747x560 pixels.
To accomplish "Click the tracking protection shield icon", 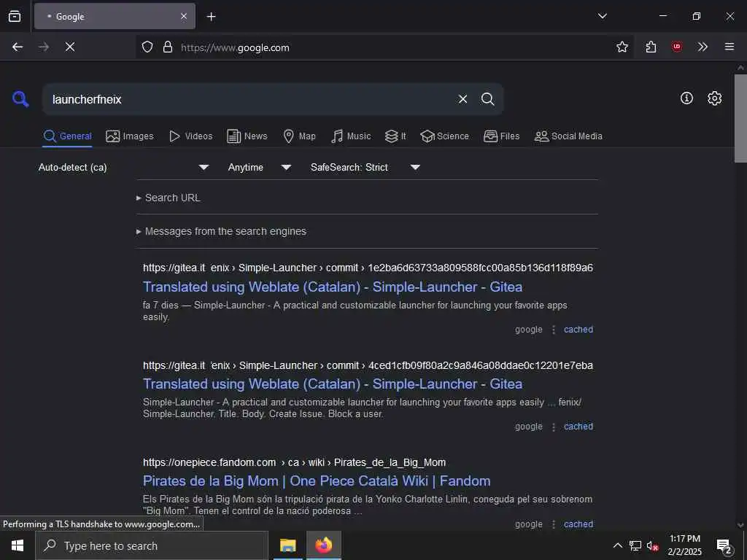I will [147, 47].
